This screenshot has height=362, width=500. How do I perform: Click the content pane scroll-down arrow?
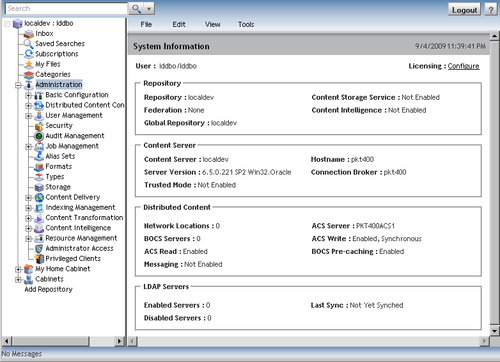tap(494, 331)
